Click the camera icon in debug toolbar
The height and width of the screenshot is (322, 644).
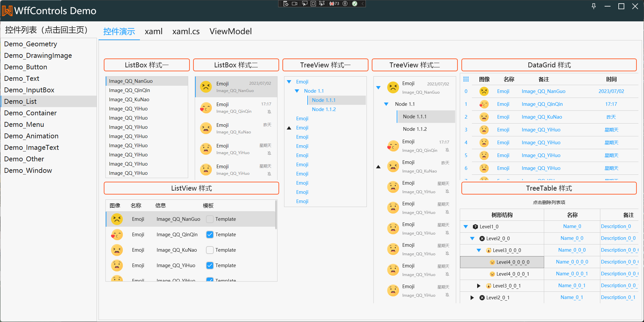click(295, 4)
